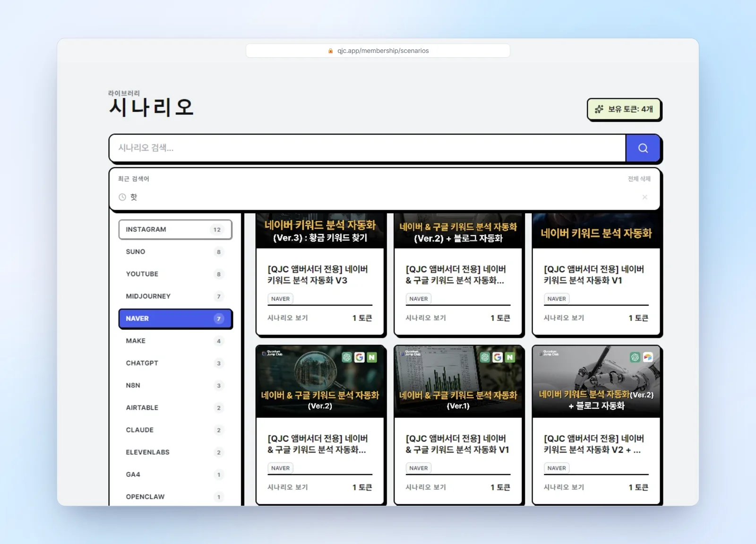756x544 pixels.
Task: Click the Google icon on the (Ver.1) thumbnail
Action: click(x=498, y=357)
